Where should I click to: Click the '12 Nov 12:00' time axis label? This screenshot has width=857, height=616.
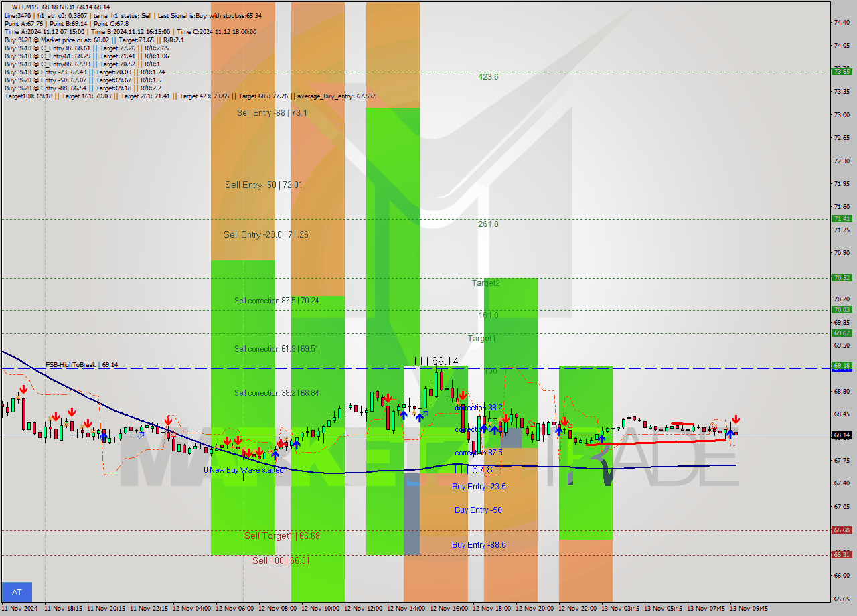pos(364,609)
